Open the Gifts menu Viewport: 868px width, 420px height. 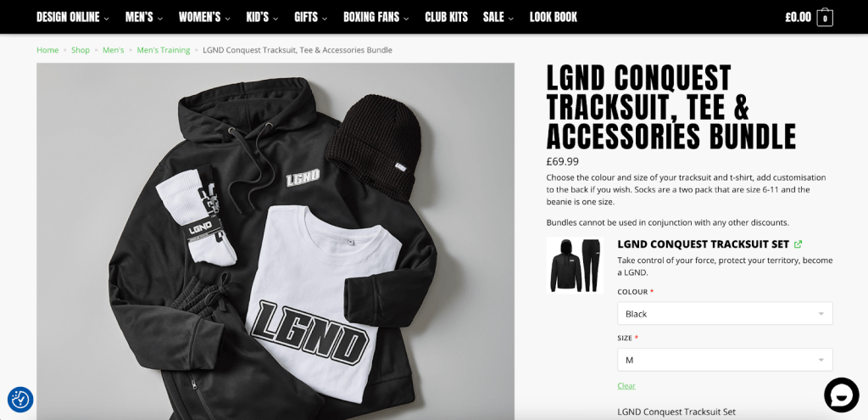pyautogui.click(x=310, y=17)
